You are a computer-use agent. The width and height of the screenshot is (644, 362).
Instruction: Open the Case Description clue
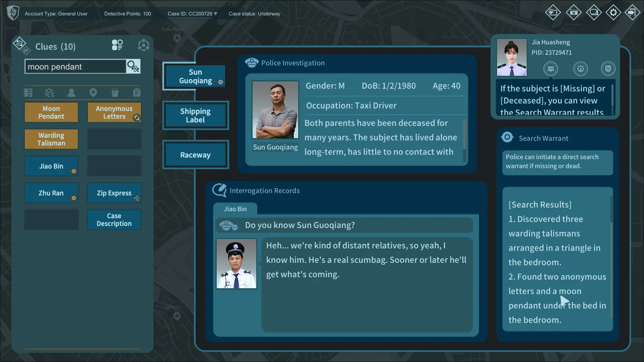click(114, 220)
